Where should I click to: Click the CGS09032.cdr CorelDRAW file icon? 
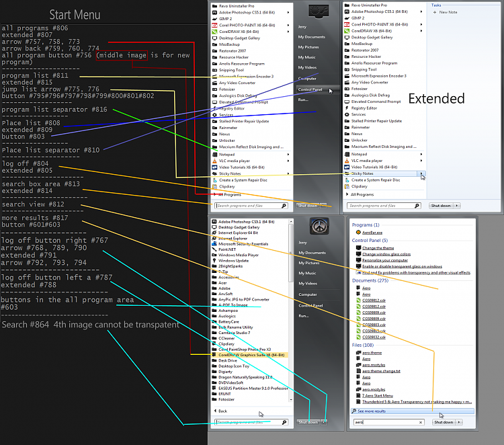click(358, 337)
